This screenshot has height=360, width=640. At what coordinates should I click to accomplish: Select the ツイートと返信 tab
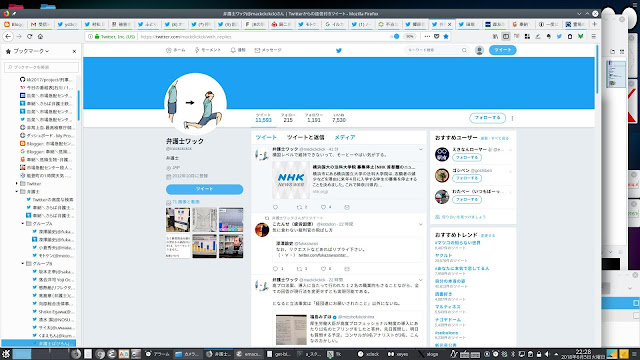tap(305, 138)
